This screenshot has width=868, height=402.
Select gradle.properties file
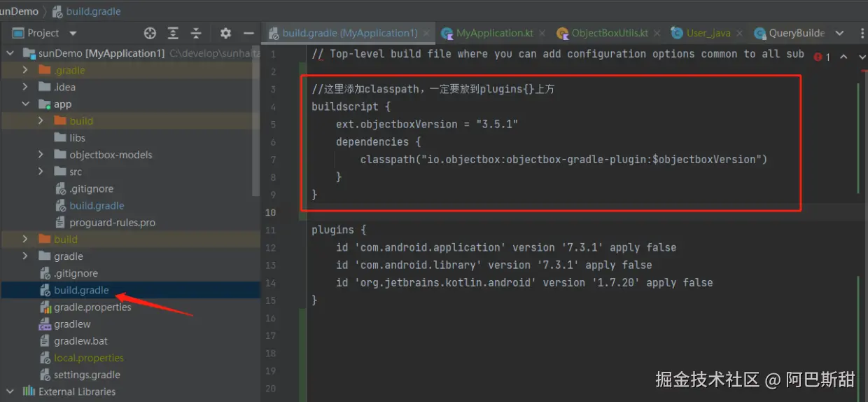click(92, 307)
